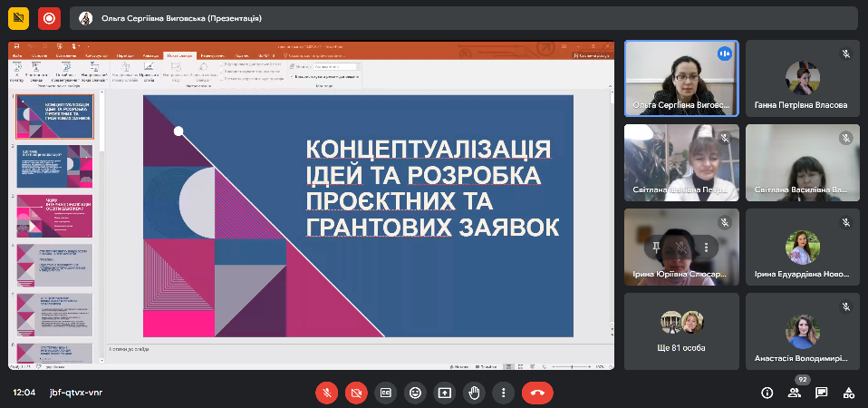
Task: Turn on the camera
Action: tap(356, 393)
